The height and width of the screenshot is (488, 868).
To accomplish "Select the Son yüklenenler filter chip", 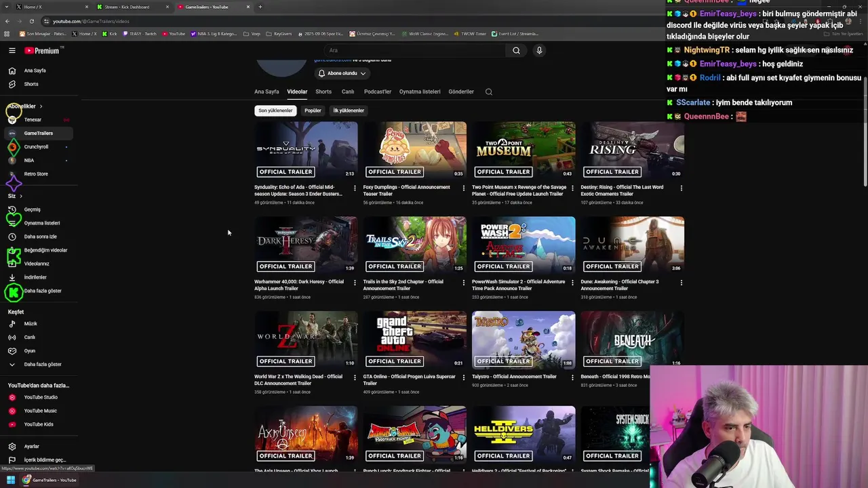I will coord(275,110).
